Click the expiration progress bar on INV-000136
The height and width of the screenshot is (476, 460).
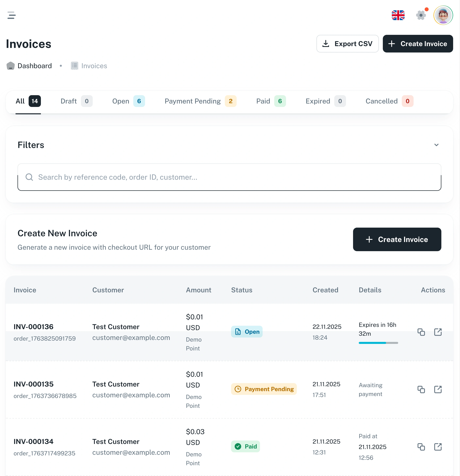pyautogui.click(x=378, y=343)
